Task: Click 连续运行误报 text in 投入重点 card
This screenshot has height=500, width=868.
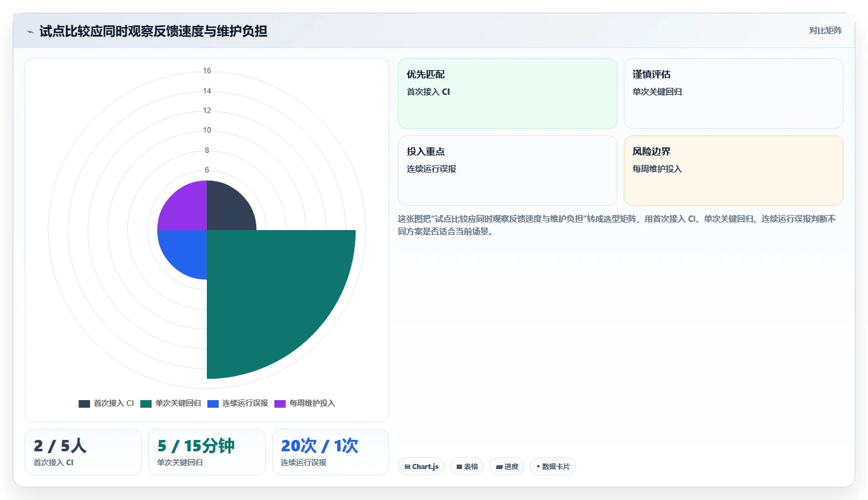Action: 431,169
